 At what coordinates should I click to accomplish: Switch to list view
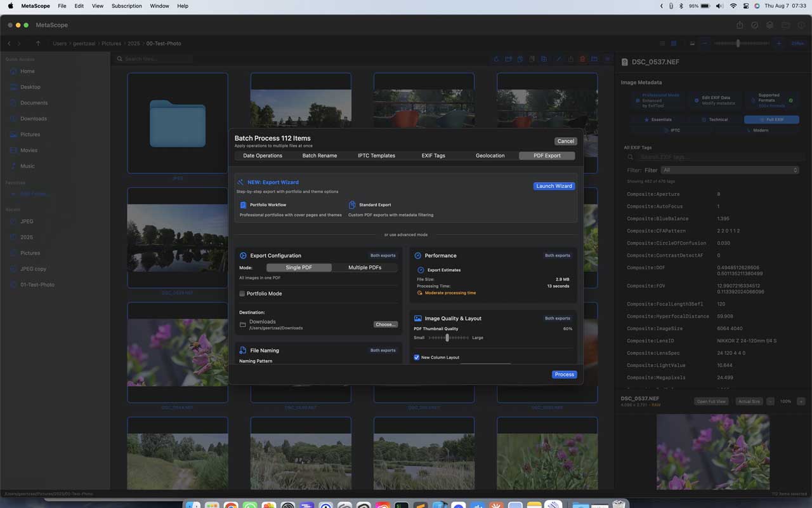tap(662, 44)
